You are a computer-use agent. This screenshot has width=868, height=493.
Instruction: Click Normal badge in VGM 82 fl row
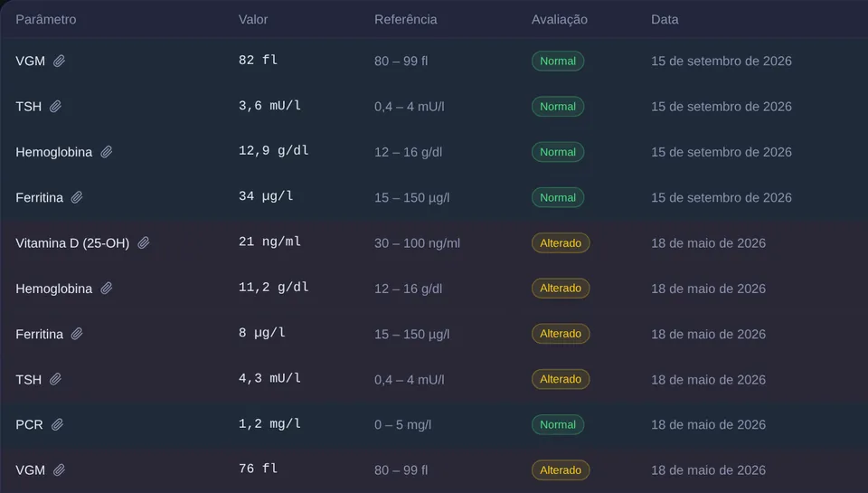558,61
